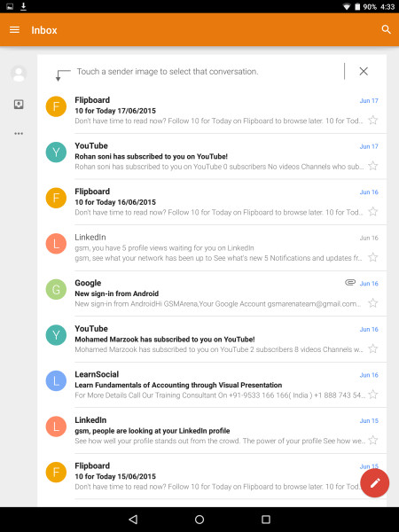
Task: Star the Rohan soni YouTube email
Action: 373,166
